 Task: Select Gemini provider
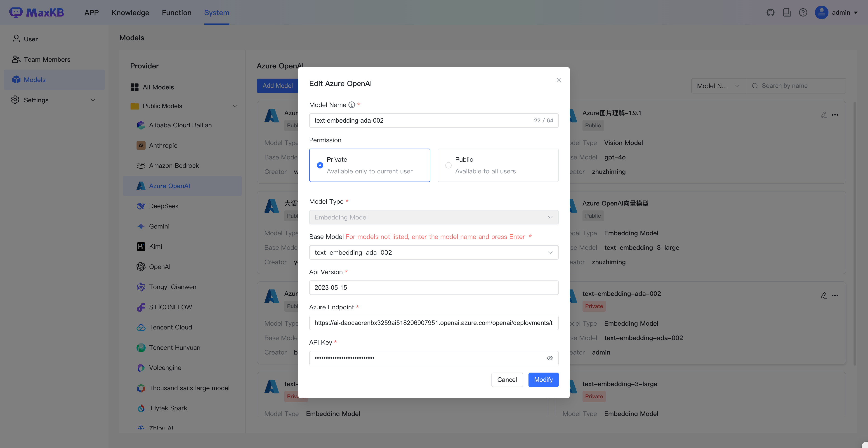pyautogui.click(x=182, y=226)
